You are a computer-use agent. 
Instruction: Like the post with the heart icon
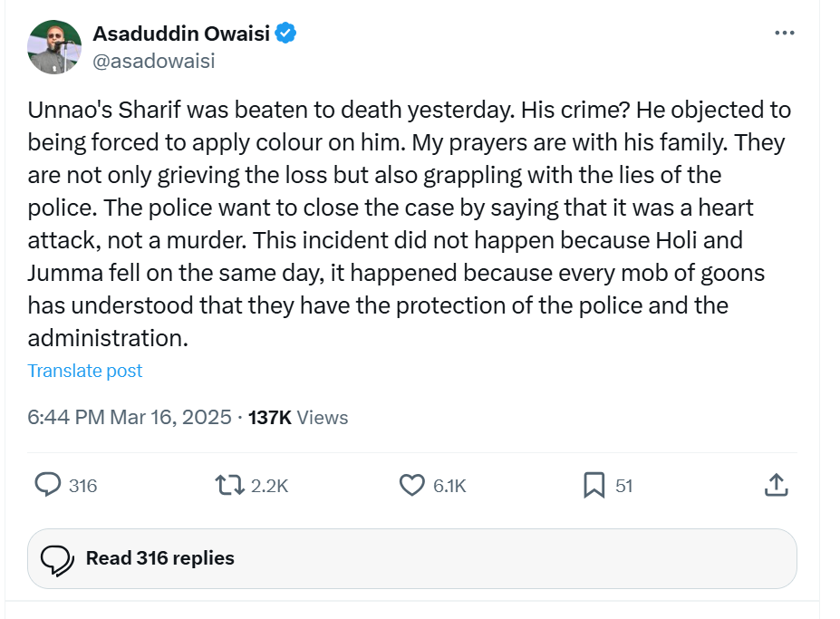pos(412,486)
